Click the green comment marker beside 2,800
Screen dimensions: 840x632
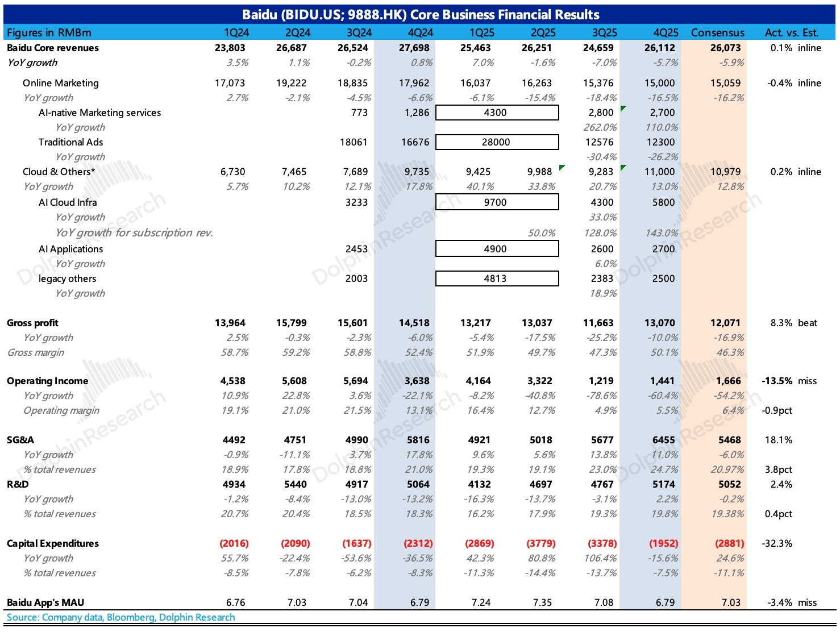[x=623, y=108]
